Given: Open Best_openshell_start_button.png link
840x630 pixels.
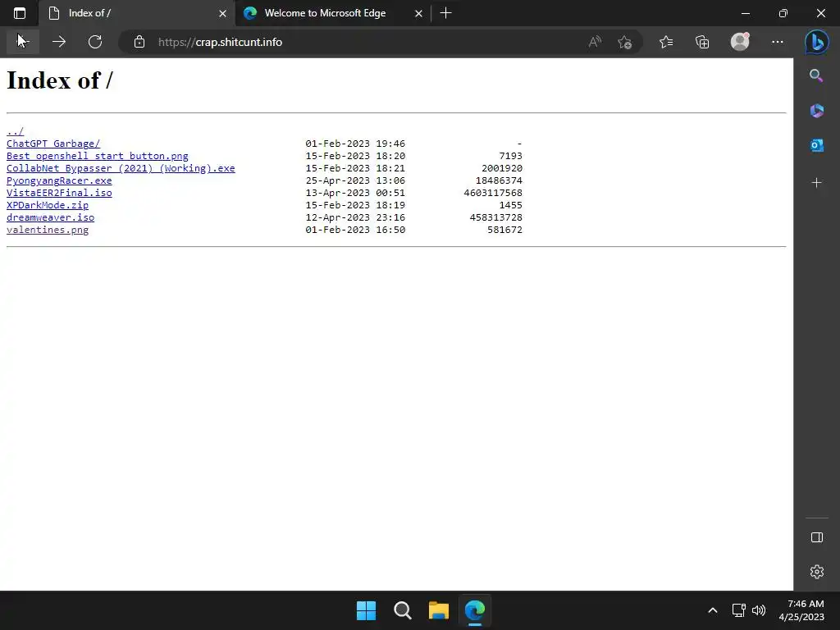Looking at the screenshot, I should tap(97, 156).
